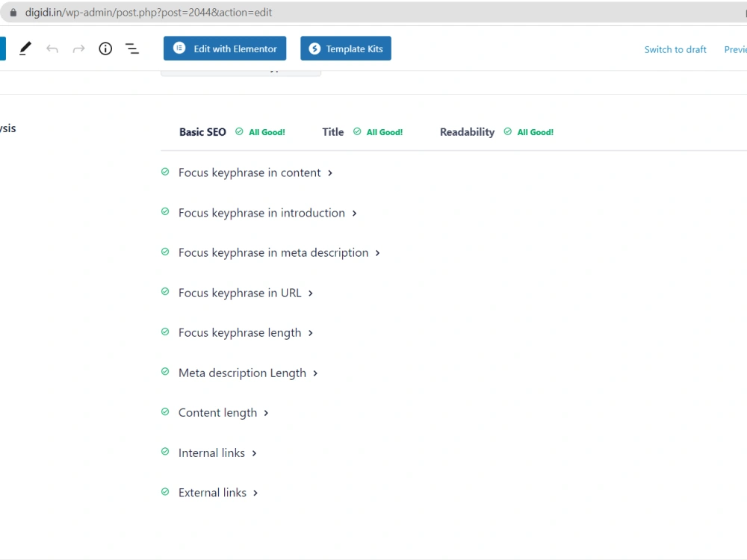Click green check beside Internal links
747x560 pixels.
[165, 452]
